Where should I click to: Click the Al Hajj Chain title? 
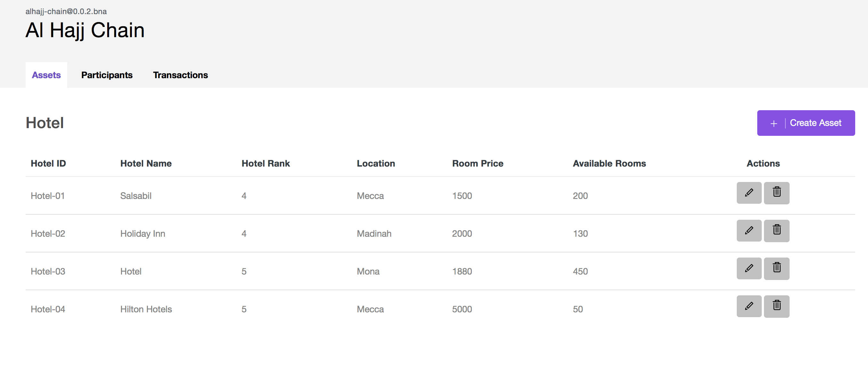(85, 30)
